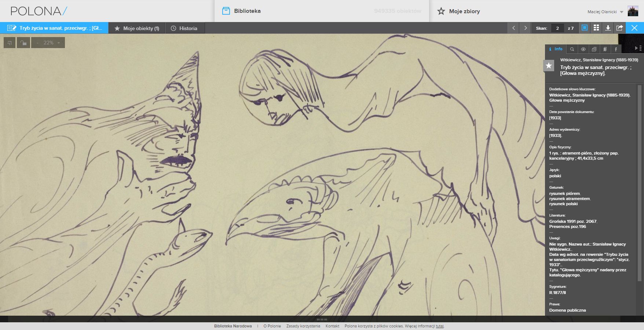The image size is (644, 330).
Task: Switch to single page view mode
Action: click(585, 28)
